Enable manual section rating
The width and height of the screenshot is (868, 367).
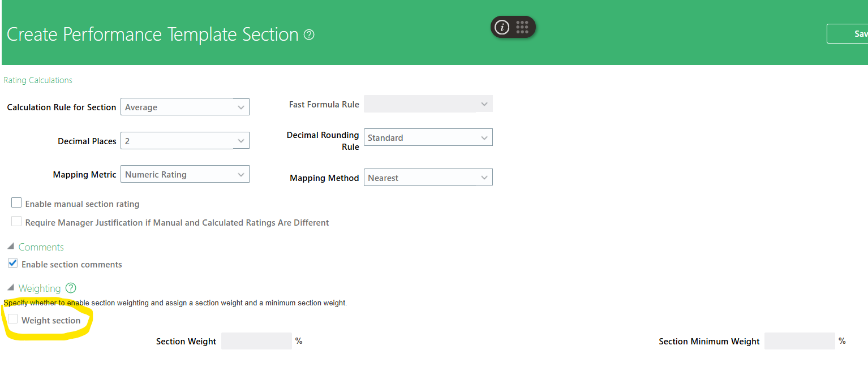click(x=16, y=202)
